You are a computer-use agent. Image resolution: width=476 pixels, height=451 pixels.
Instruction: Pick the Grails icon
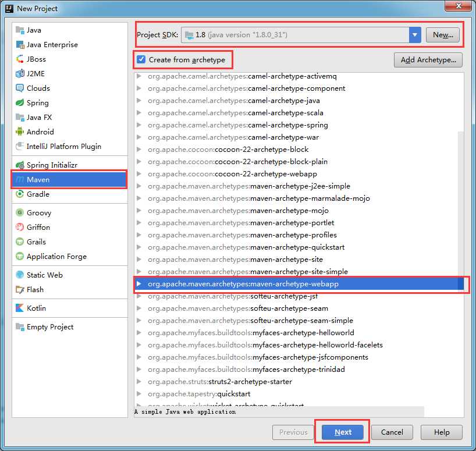pyautogui.click(x=20, y=242)
